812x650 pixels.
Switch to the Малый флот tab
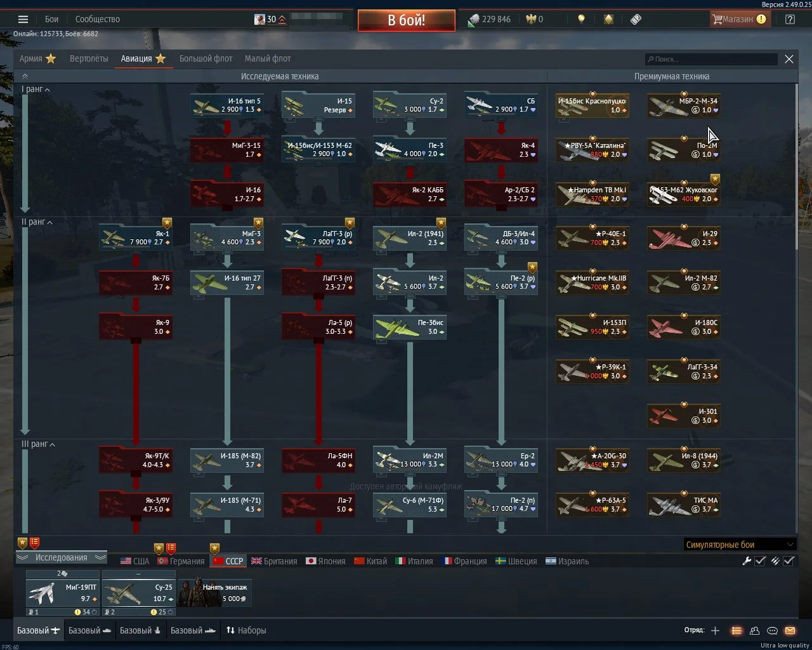[x=268, y=58]
